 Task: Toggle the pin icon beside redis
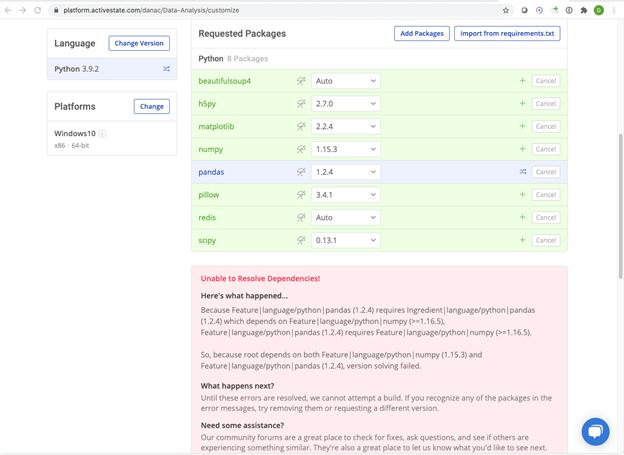[x=300, y=218]
